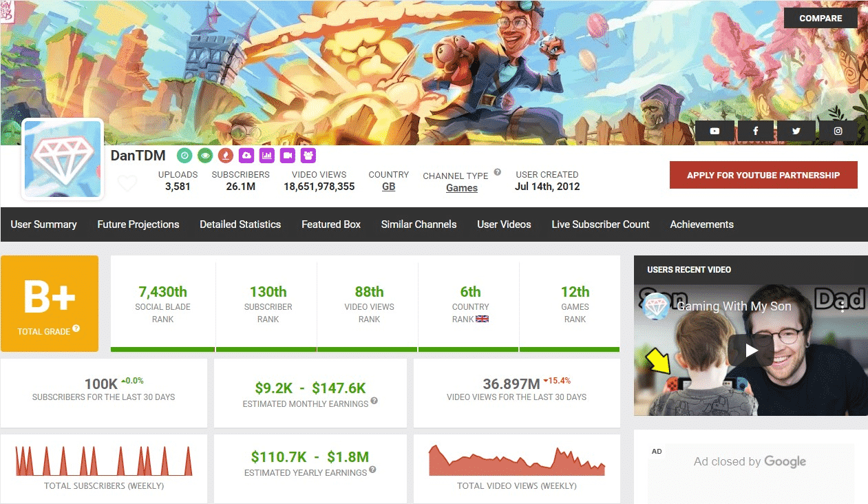Click the Jul 14th, 2012 creation date
The image size is (868, 504).
[547, 187]
